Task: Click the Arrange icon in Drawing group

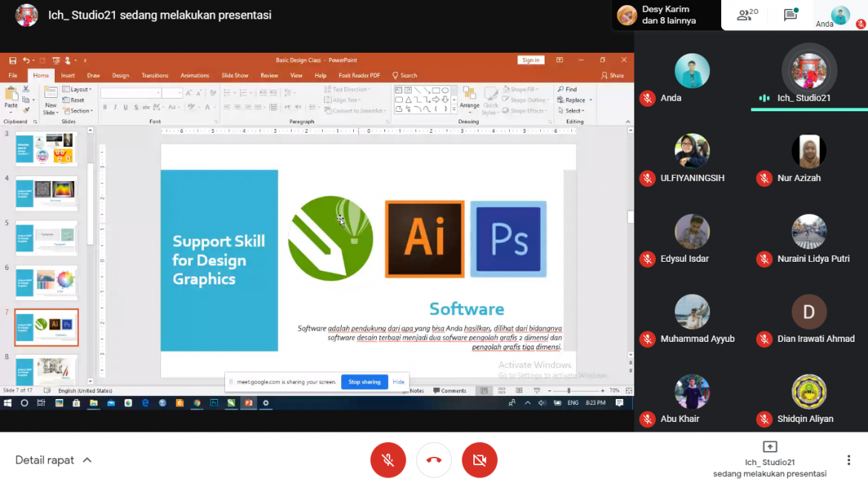Action: (x=470, y=97)
